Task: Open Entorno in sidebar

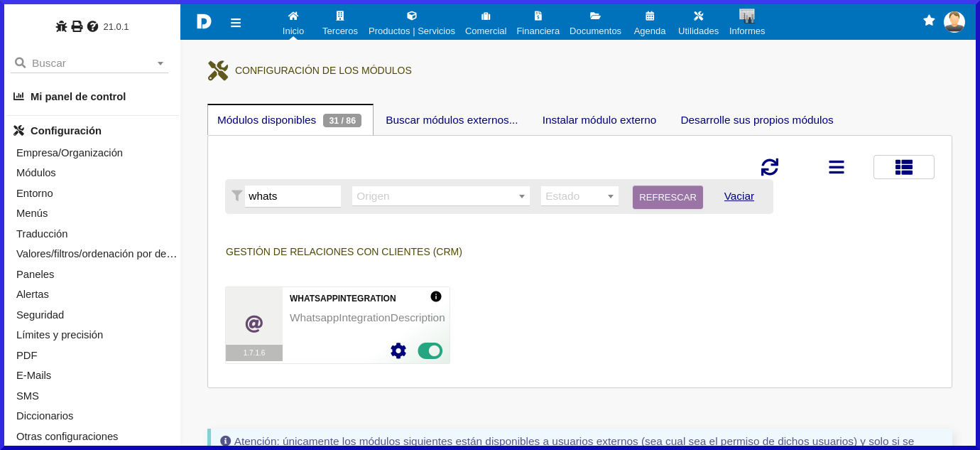Action: coord(35,193)
